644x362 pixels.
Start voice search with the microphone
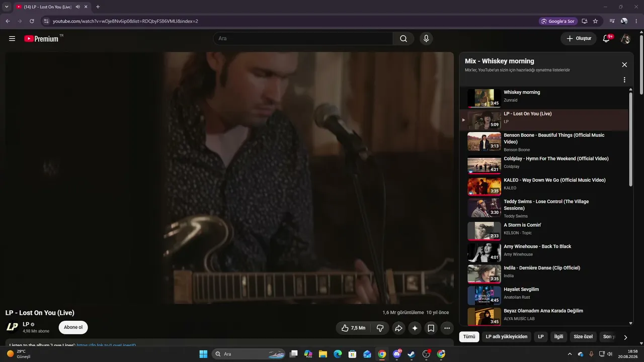426,39
